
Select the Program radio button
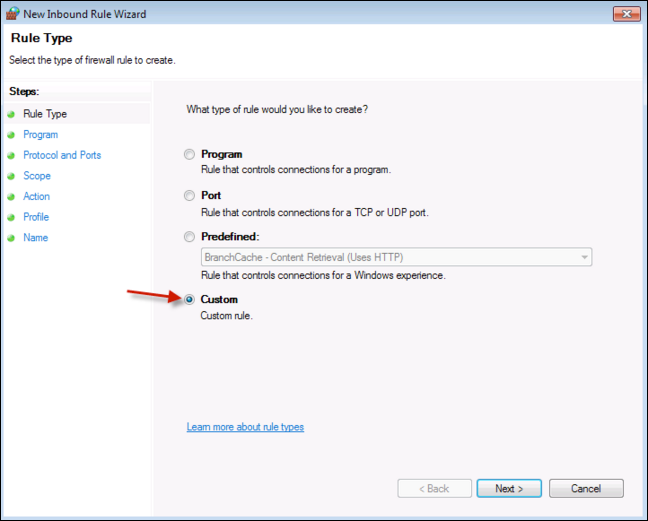tap(190, 155)
